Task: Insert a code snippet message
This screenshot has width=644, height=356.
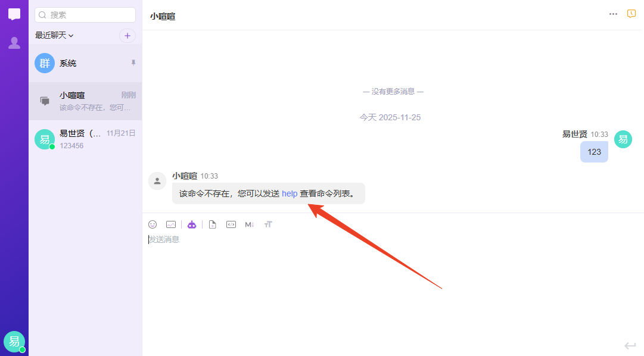Action: point(231,224)
